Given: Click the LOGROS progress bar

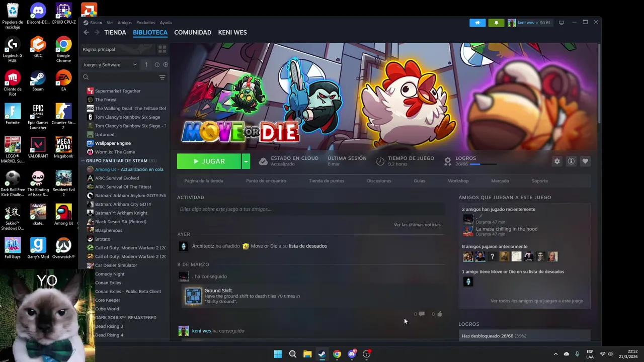Looking at the screenshot, I should pos(483,164).
